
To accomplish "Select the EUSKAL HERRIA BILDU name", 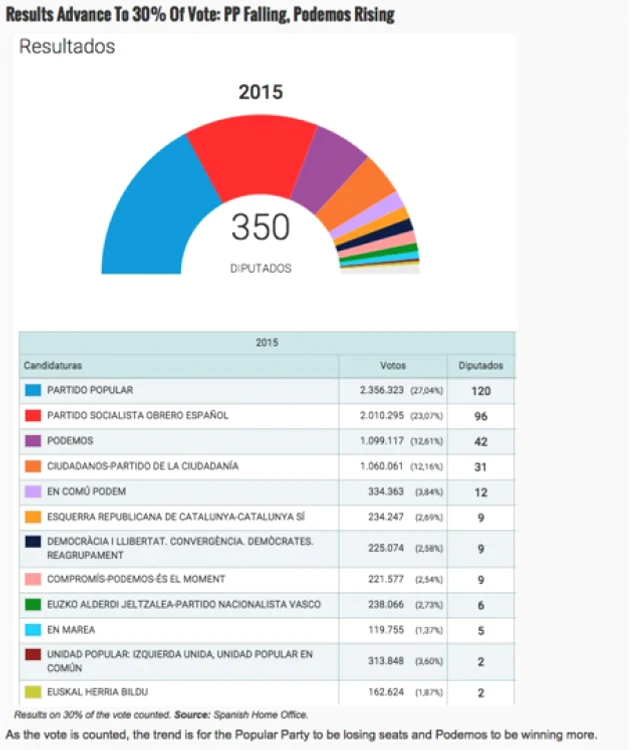I will [98, 692].
